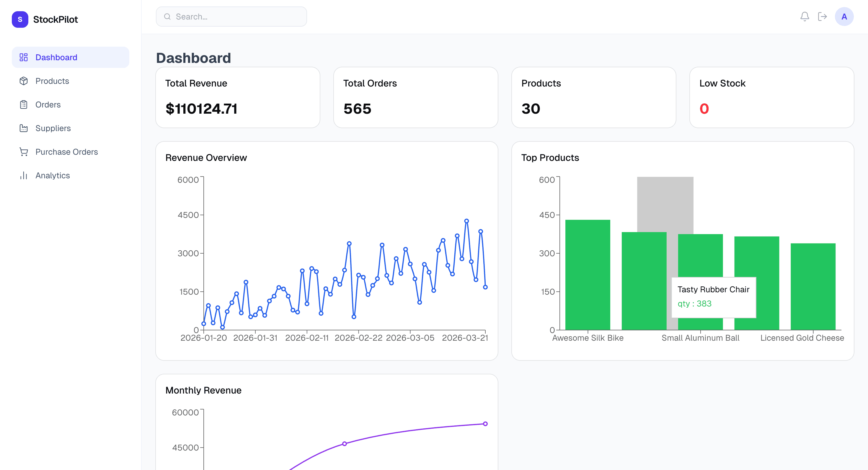This screenshot has width=868, height=470.
Task: Click the Orders clipboard icon
Action: [24, 105]
